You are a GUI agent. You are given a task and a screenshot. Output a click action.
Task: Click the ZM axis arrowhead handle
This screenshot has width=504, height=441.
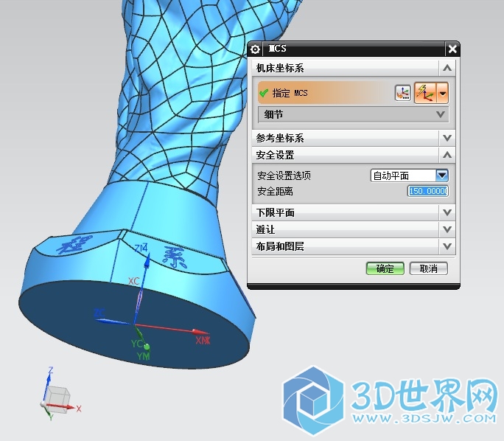tap(147, 260)
